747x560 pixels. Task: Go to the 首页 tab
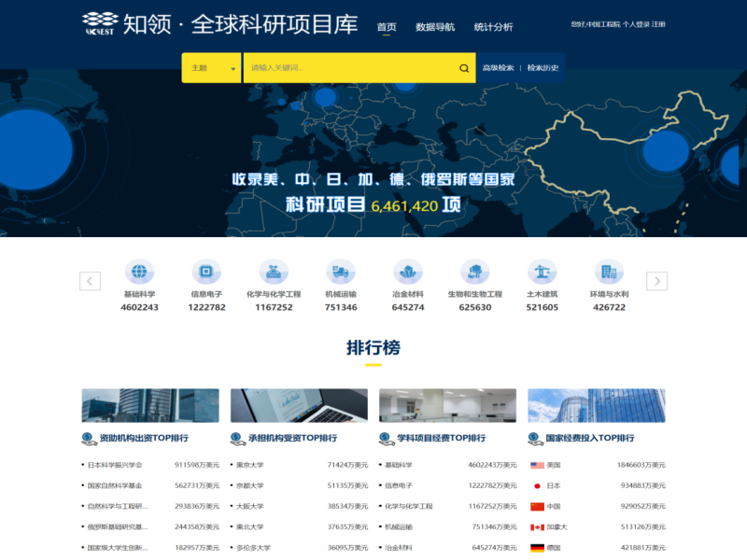[x=387, y=27]
